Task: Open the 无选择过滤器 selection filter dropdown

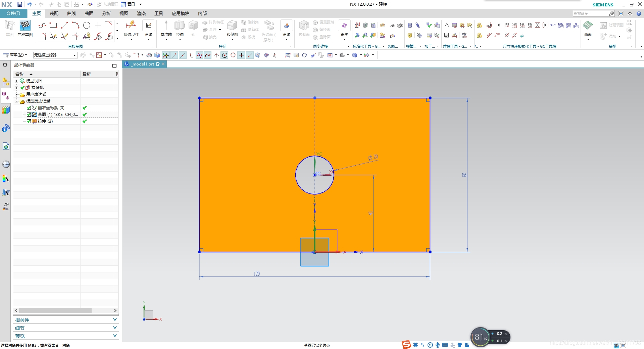Action: (55, 55)
